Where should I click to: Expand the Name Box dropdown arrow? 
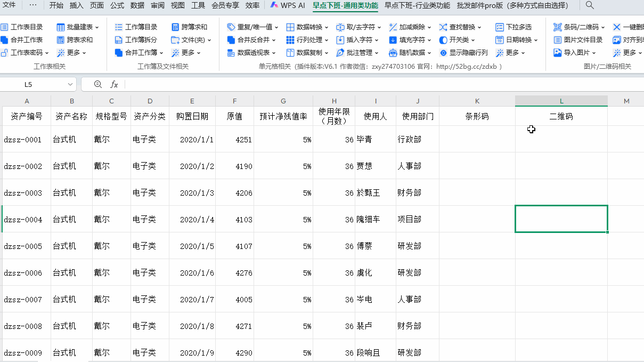[x=70, y=85]
